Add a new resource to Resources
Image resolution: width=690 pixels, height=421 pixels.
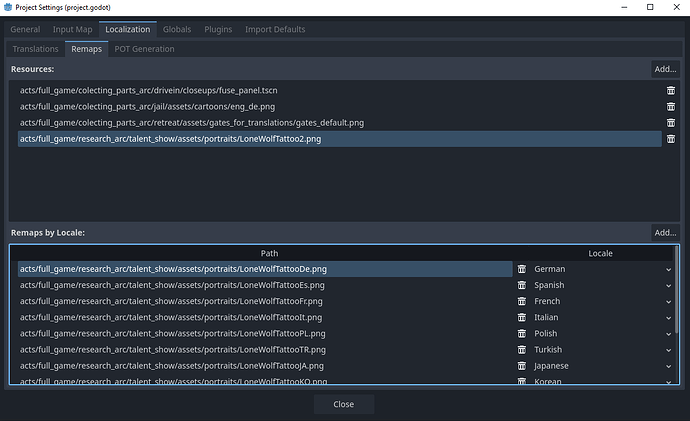click(665, 69)
